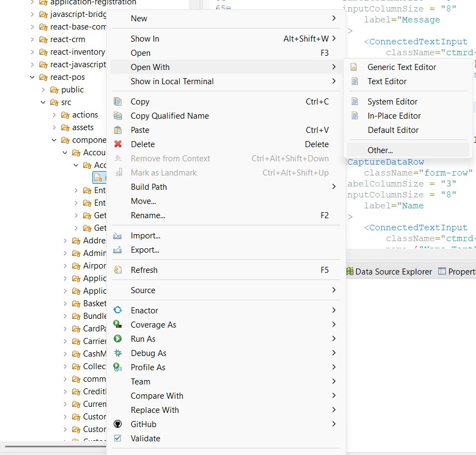Click the code folding marker at line 65
This screenshot has height=455, width=476.
click(x=229, y=8)
